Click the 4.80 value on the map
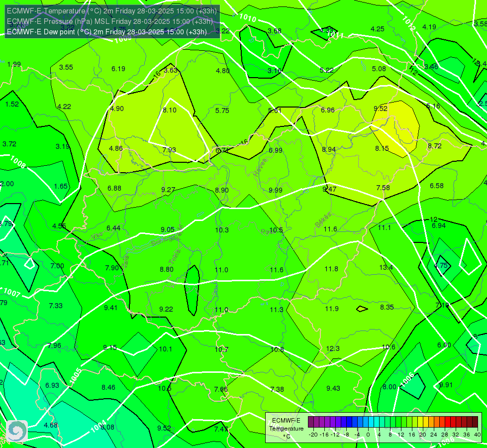Image resolution: width=487 pixels, height=448 pixels. 223,71
